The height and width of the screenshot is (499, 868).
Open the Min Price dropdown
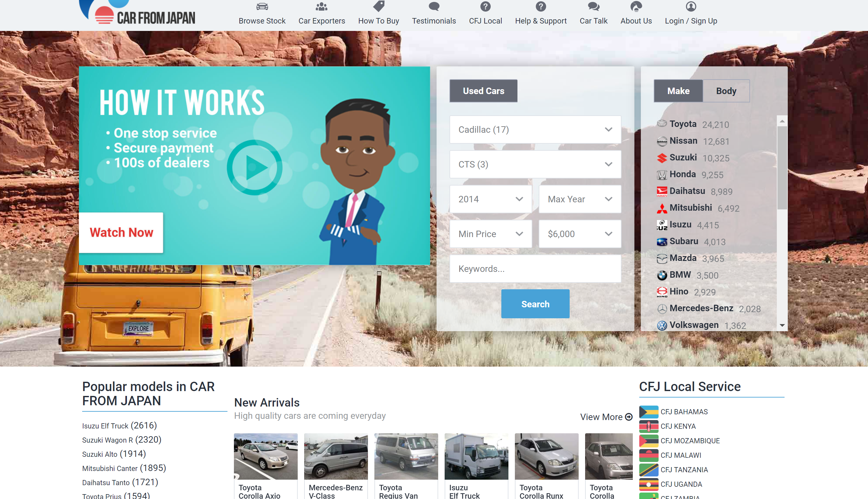(490, 234)
